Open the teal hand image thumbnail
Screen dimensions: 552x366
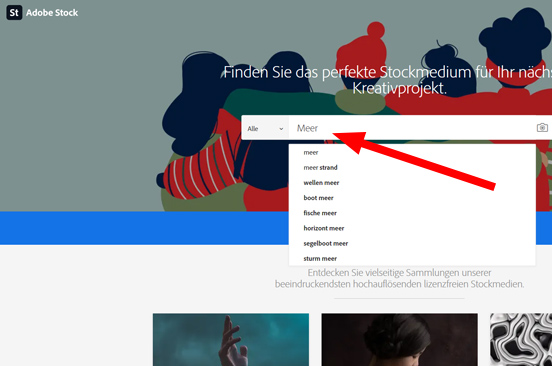point(231,340)
